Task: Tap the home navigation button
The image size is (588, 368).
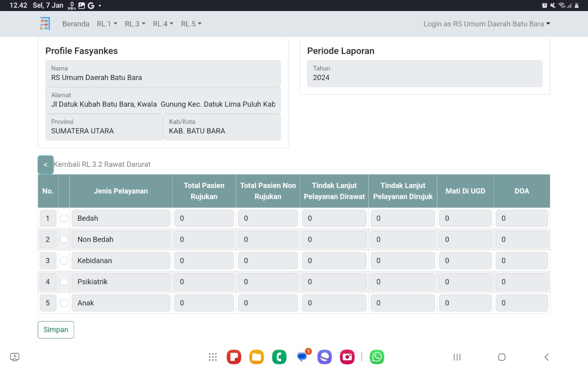Action: click(x=502, y=357)
